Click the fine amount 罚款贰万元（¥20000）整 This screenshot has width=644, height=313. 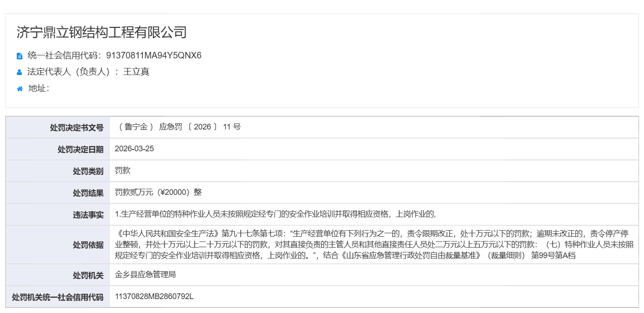click(x=158, y=192)
